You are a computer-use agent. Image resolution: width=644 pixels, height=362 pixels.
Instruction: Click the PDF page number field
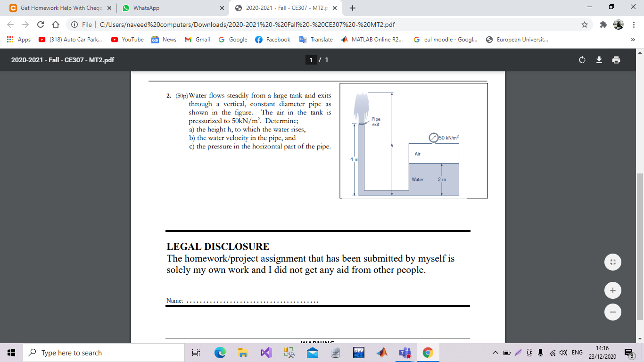pyautogui.click(x=311, y=60)
